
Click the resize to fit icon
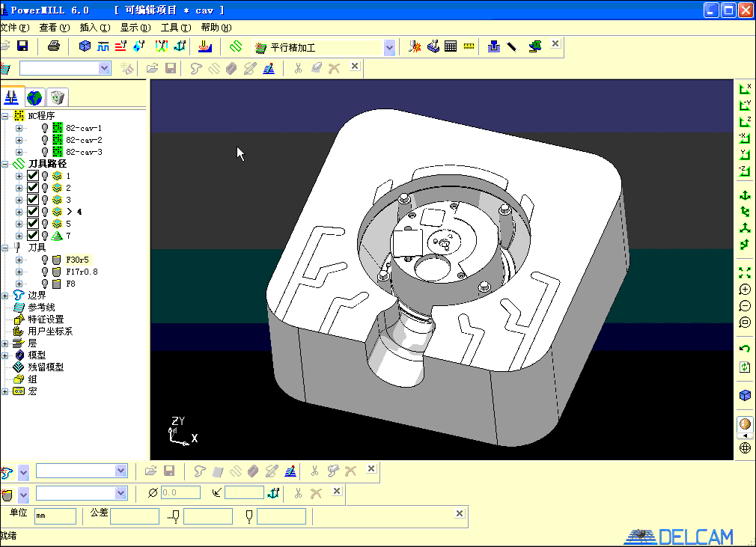(x=745, y=273)
